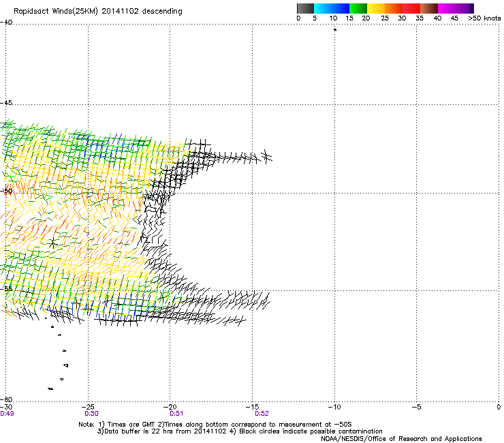Click the '-20' longitude axis label
504x443 pixels.
point(170,407)
